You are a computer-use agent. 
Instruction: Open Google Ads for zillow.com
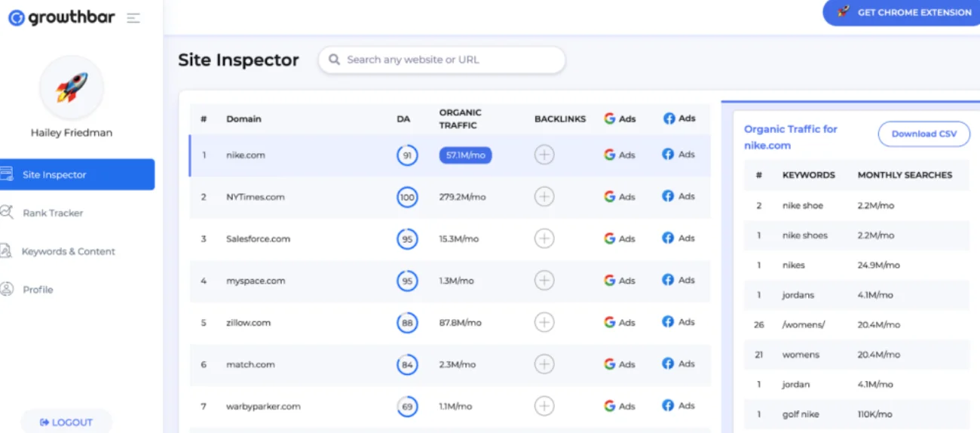620,322
